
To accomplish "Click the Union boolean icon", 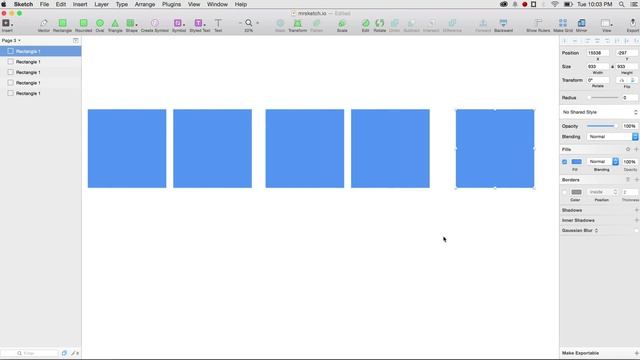I will click(x=394, y=25).
